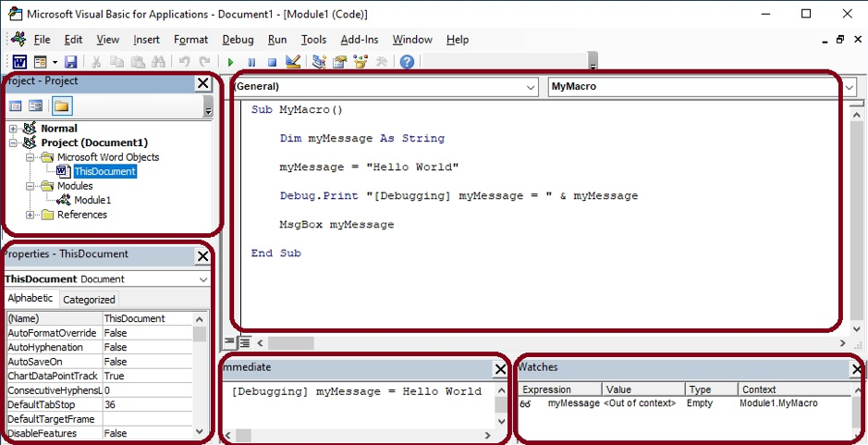Open the Tools menu

pos(314,40)
